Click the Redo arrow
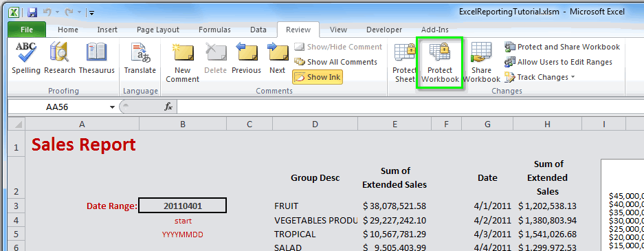 click(x=68, y=12)
